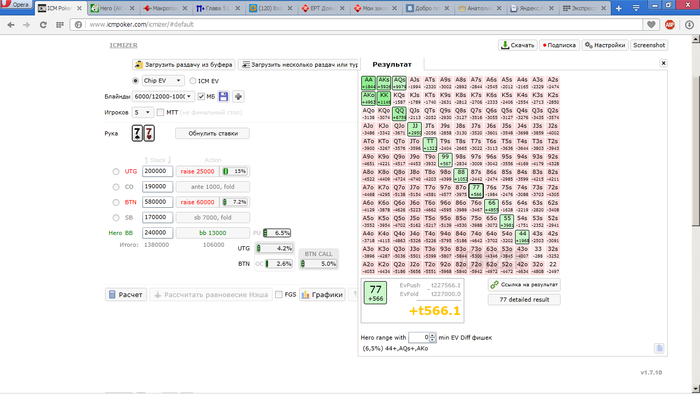The image size is (700, 394).
Task: Click the UTG raise 25000 action field
Action: [x=197, y=171]
